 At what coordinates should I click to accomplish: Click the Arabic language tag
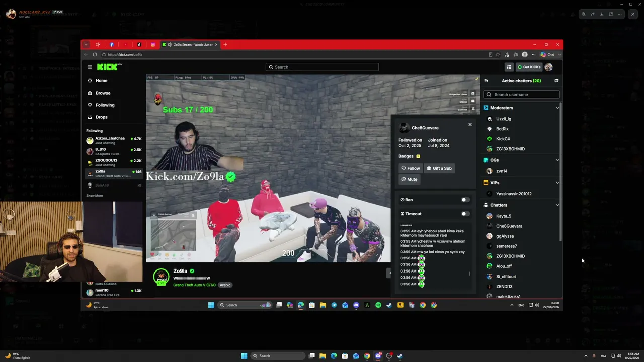(225, 285)
